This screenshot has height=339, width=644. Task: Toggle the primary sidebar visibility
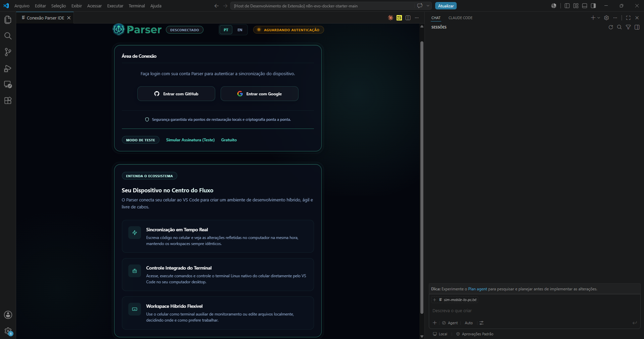(567, 6)
